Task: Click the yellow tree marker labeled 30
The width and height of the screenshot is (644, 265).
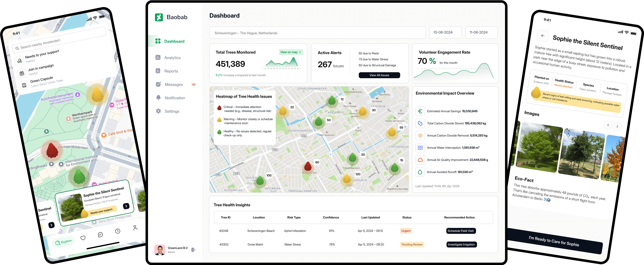Action: pyautogui.click(x=362, y=112)
